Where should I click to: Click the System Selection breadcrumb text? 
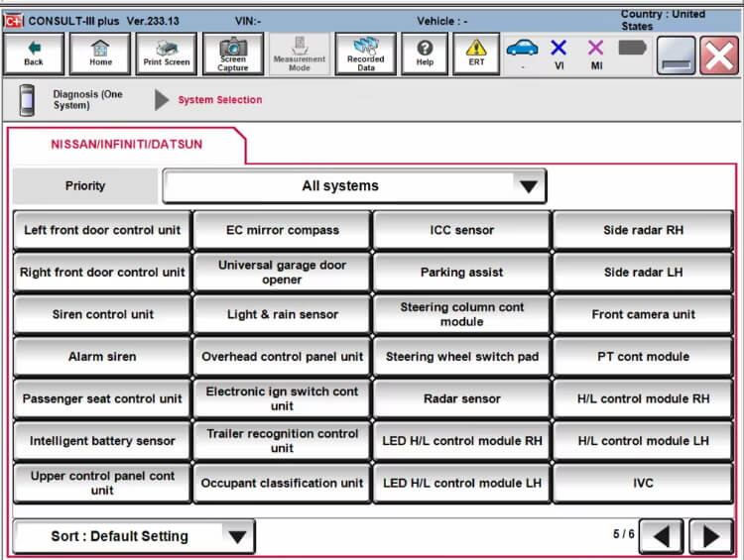click(219, 100)
